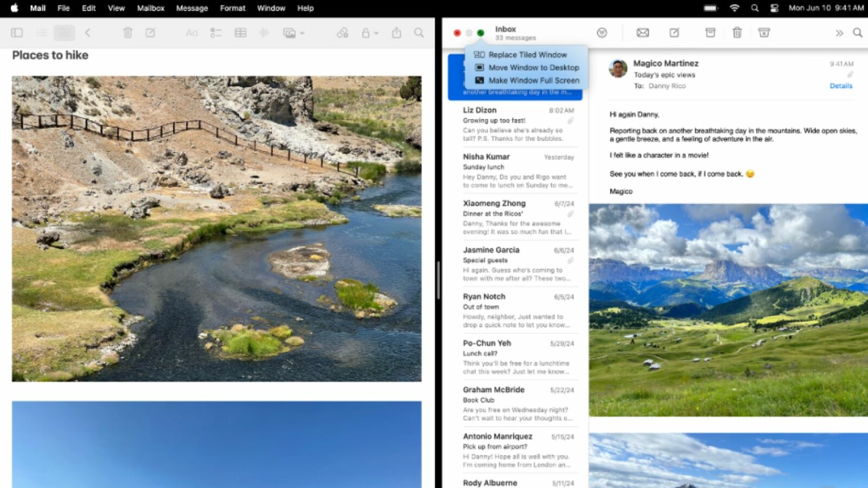The height and width of the screenshot is (488, 868).
Task: Click the Danny Rico recipient name
Action: pos(667,86)
